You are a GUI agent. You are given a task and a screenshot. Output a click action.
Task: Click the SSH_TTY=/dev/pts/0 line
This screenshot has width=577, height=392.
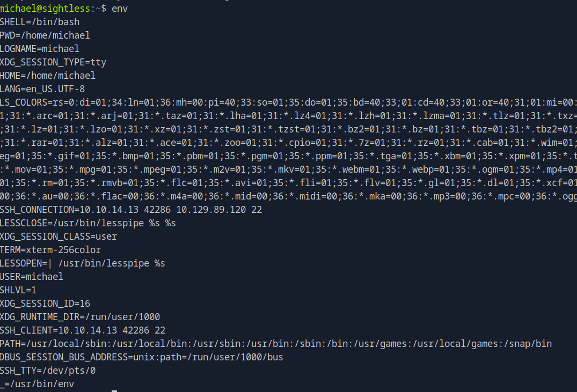coord(48,371)
